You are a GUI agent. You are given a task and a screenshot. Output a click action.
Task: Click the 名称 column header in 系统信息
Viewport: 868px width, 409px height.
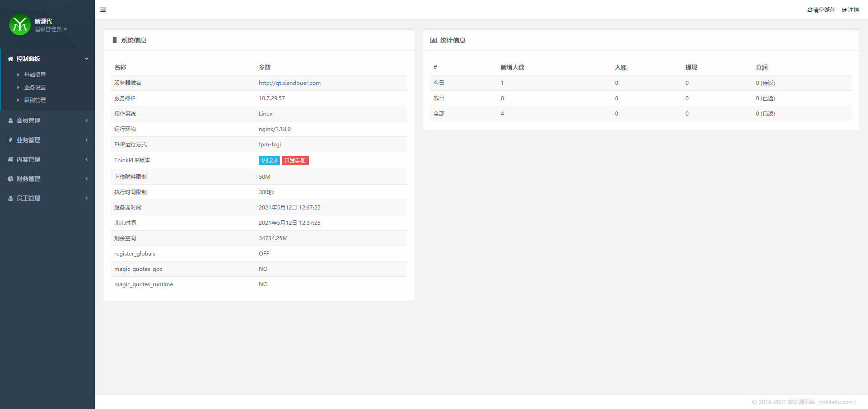[120, 67]
